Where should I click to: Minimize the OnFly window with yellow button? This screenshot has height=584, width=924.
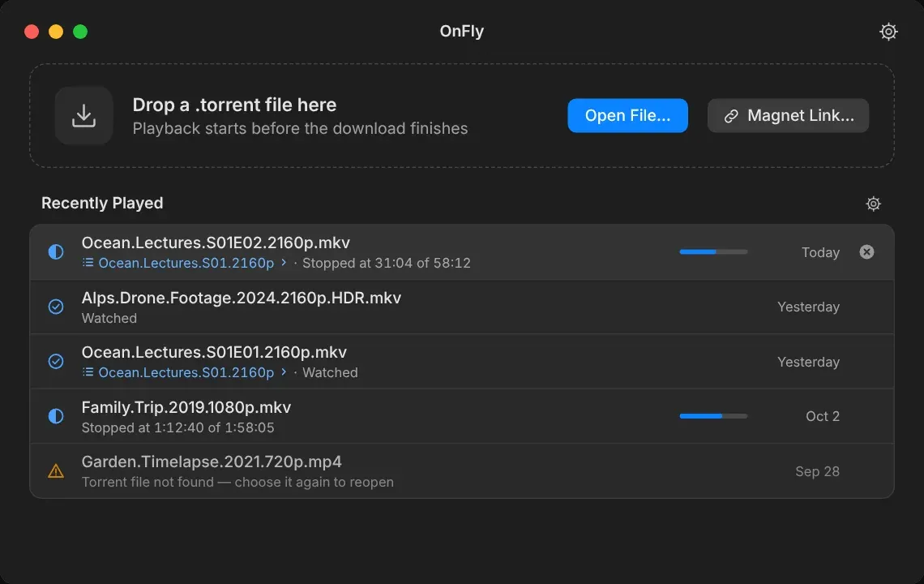(x=56, y=32)
